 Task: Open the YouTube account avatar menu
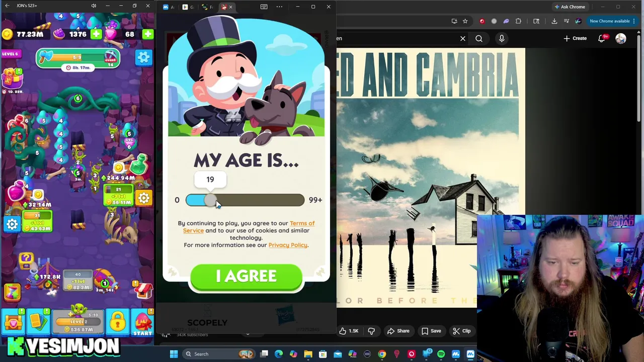pos(621,39)
